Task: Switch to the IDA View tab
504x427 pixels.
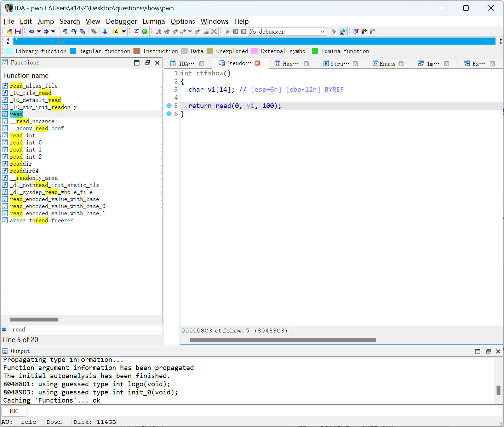Action: coord(187,64)
